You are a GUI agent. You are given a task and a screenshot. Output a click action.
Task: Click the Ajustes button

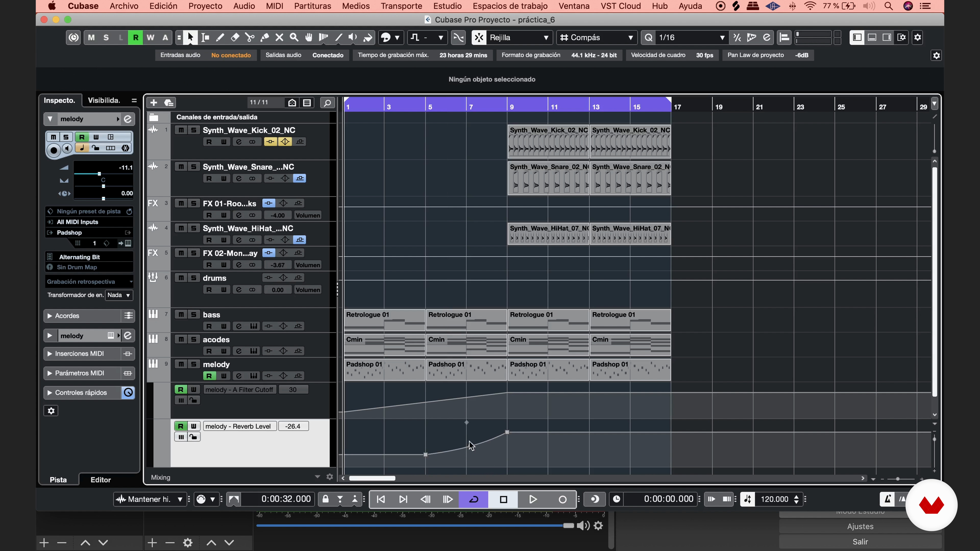pos(861,526)
